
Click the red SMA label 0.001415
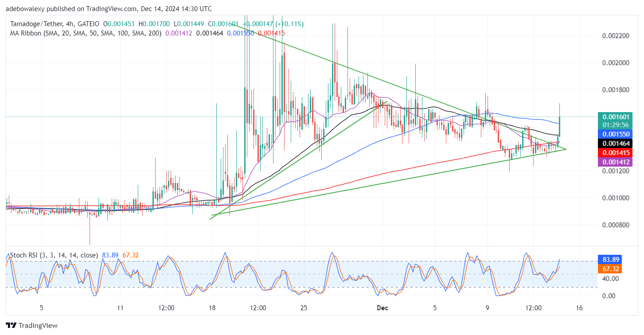tap(615, 153)
